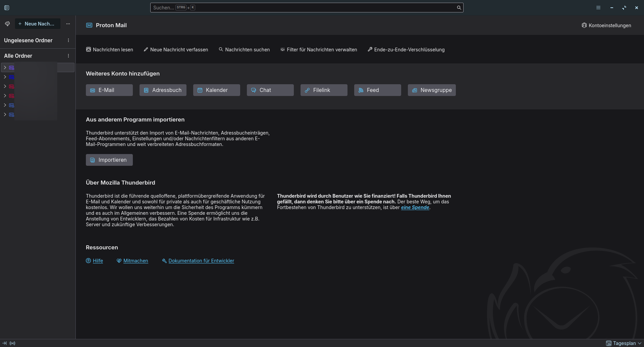
Task: Click the Importieren button
Action: (x=109, y=160)
